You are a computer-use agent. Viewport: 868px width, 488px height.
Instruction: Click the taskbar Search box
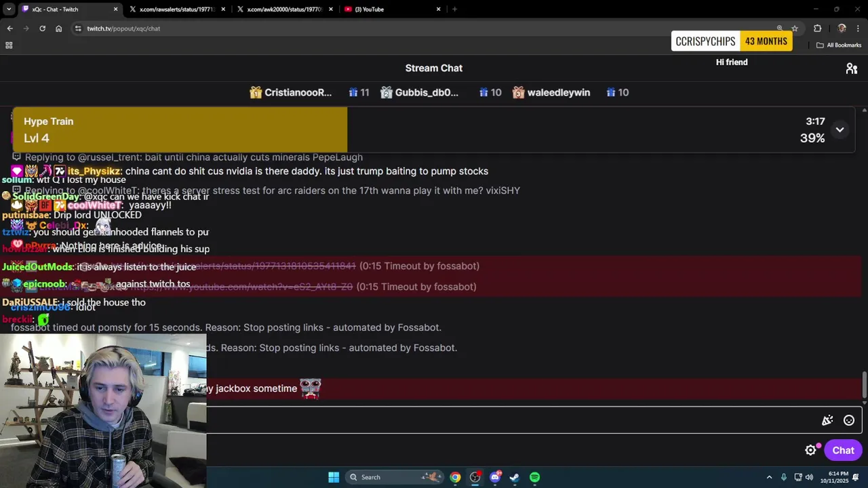(x=395, y=477)
